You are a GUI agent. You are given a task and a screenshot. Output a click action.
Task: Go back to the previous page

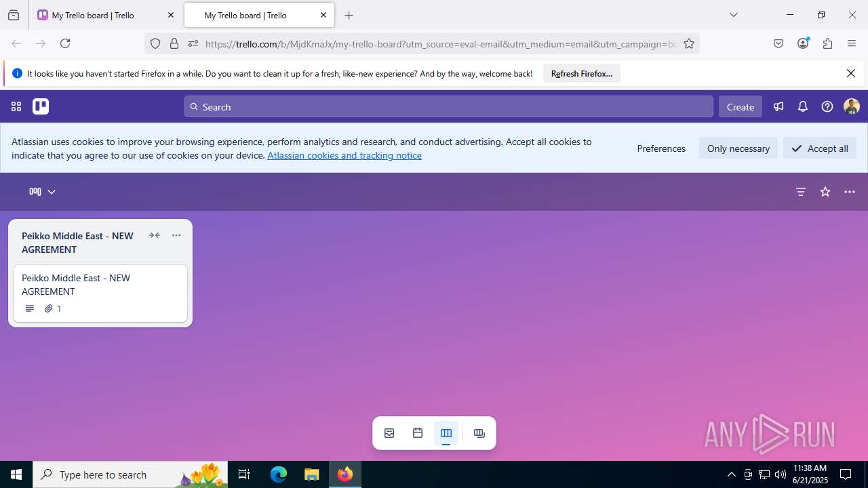(x=16, y=43)
